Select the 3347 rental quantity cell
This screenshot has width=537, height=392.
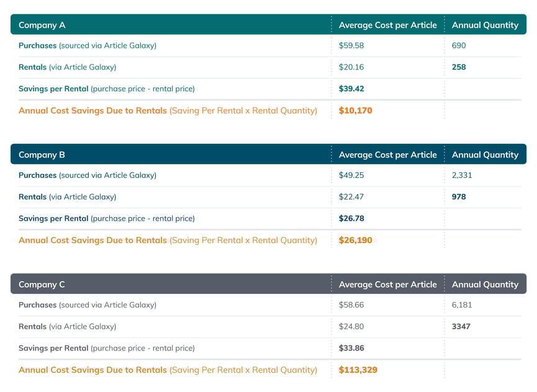tap(461, 326)
